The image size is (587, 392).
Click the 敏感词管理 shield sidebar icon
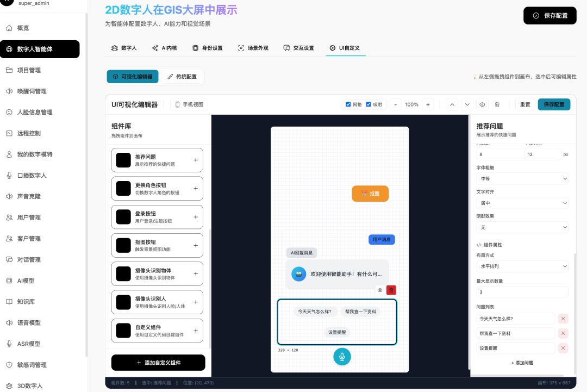pos(9,365)
